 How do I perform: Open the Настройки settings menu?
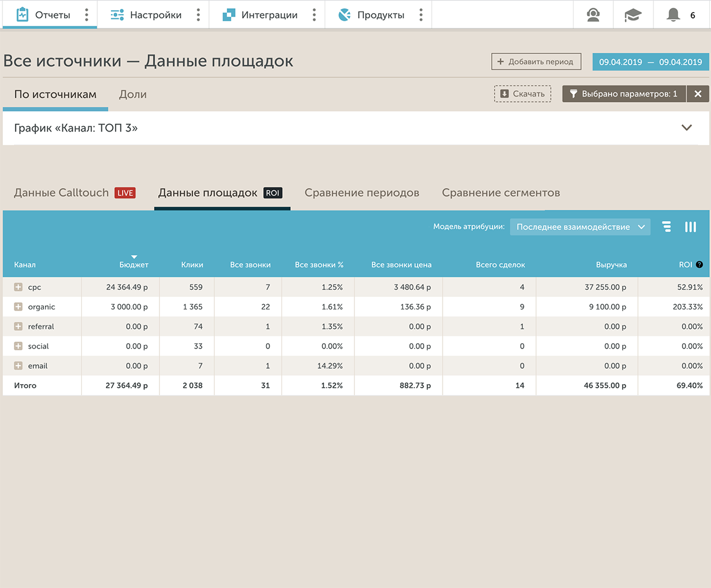[x=146, y=15]
